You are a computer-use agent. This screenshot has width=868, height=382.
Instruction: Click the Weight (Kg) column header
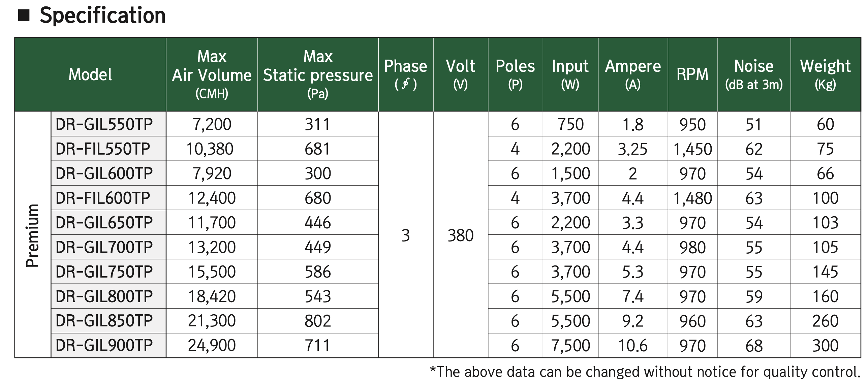(826, 74)
